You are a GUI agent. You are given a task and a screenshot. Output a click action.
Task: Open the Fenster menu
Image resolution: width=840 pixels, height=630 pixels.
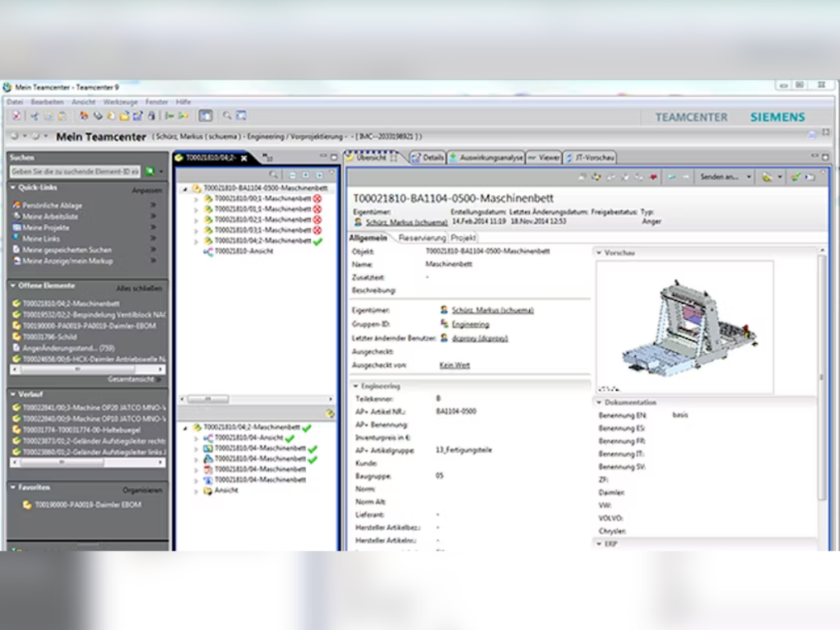point(157,102)
